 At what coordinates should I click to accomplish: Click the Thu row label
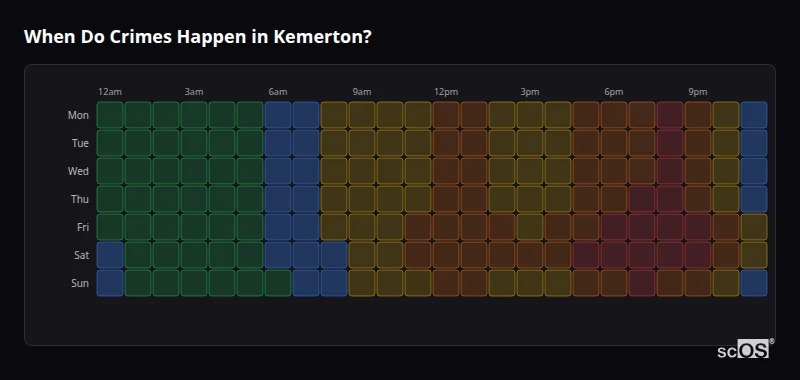80,199
